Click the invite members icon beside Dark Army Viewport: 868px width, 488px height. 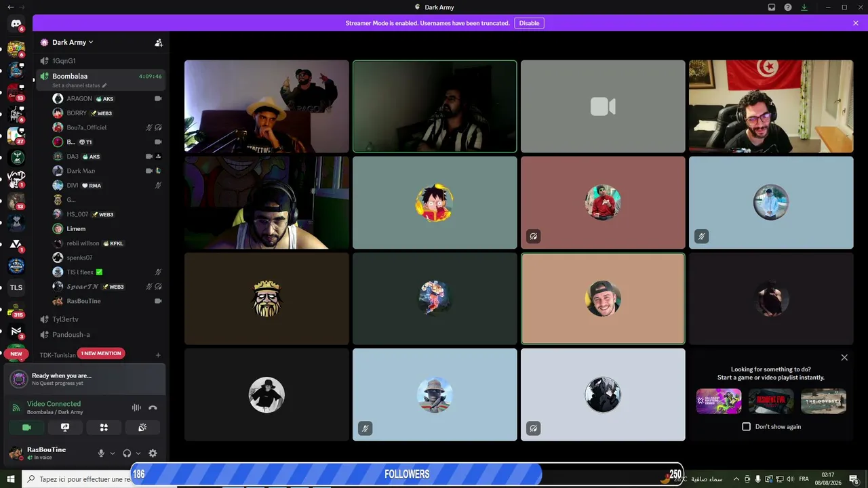[159, 42]
